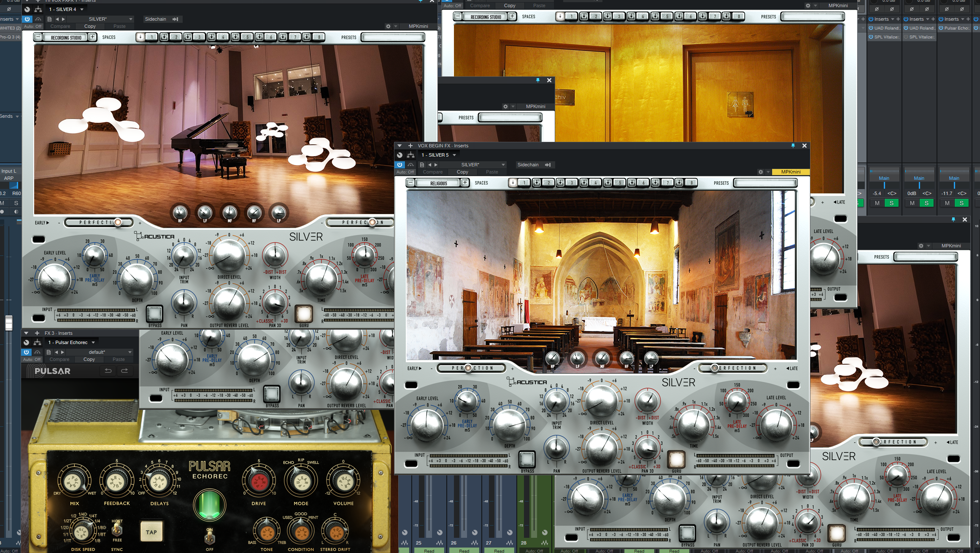The height and width of the screenshot is (553, 980).
Task: Click the minus button next to RECORDING STUDIO in SILVER 4
Action: pos(38,37)
